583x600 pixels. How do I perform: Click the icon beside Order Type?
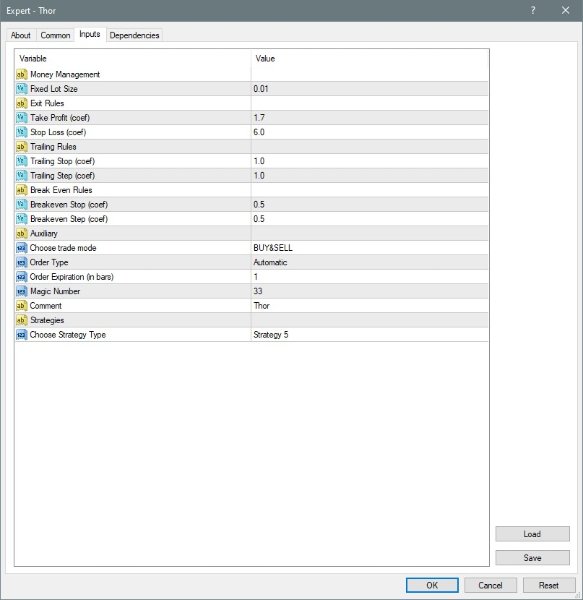pyautogui.click(x=22, y=262)
